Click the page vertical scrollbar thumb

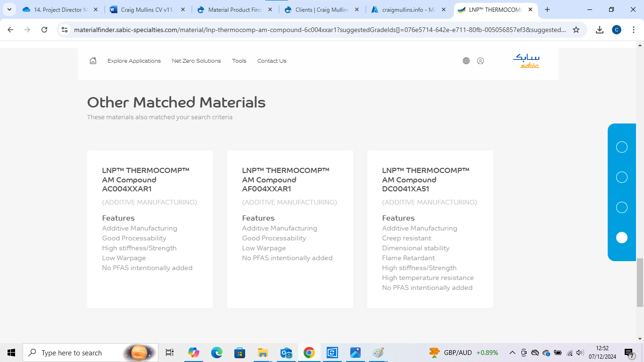(640, 283)
